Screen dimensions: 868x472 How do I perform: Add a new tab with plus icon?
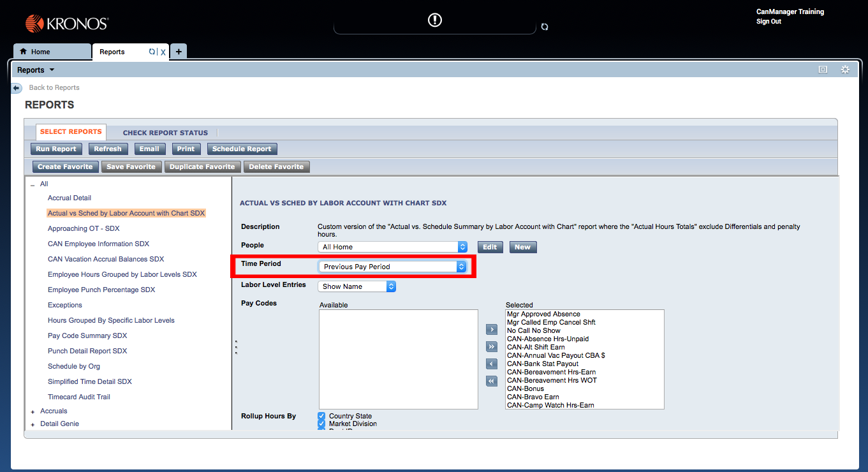(x=179, y=52)
